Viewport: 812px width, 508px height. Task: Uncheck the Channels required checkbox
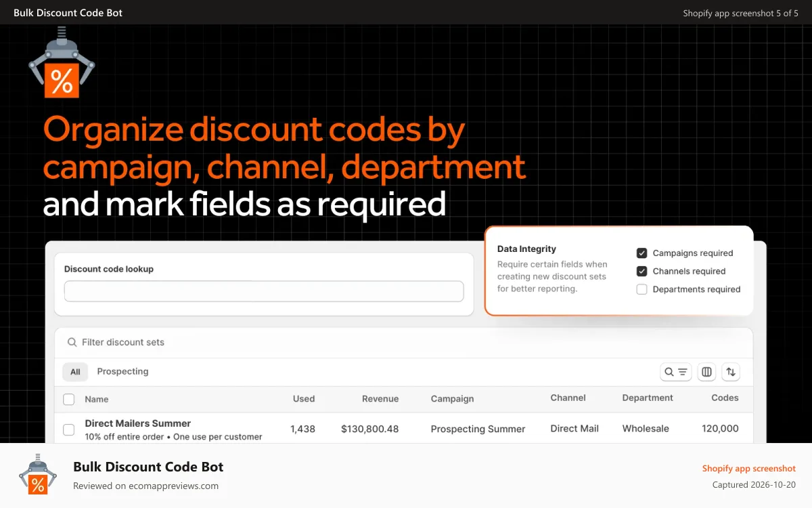tap(641, 272)
